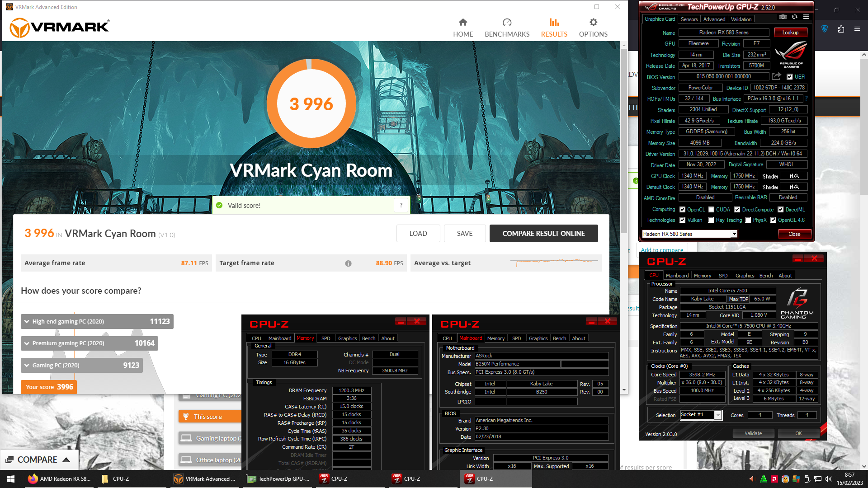Toggle PhysX checkbox in GPU-Z

748,220
